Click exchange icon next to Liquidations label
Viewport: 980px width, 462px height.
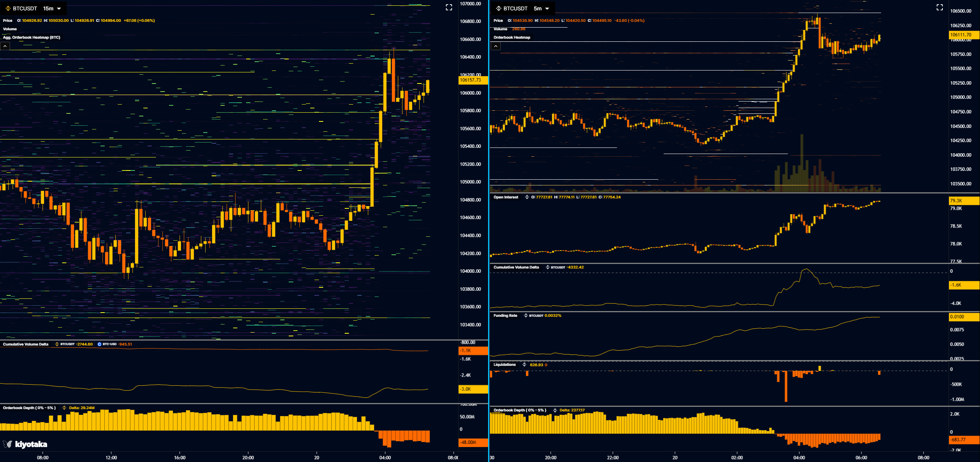(x=524, y=365)
